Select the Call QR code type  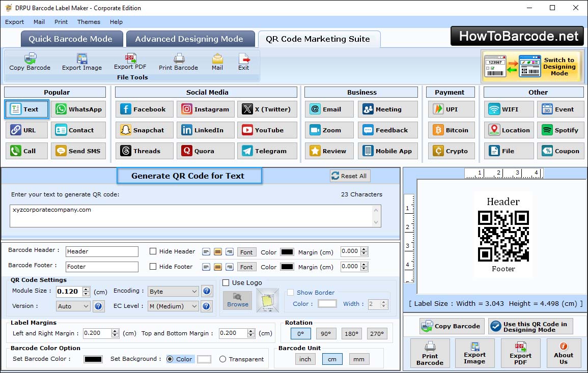pyautogui.click(x=26, y=151)
